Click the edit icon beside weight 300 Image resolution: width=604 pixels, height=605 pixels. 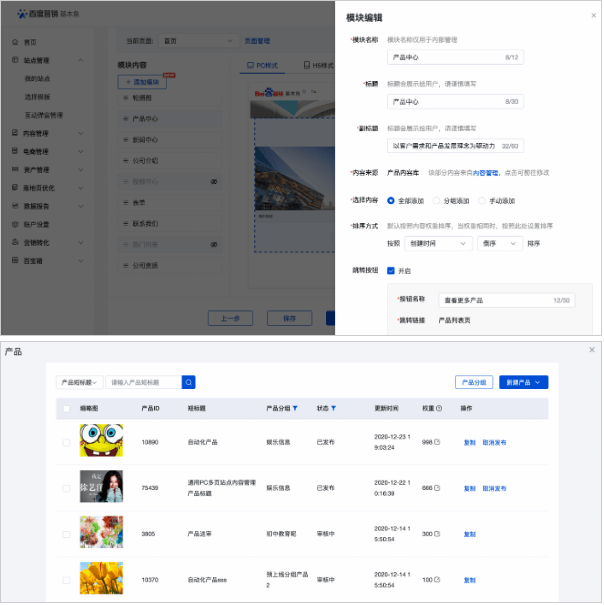(437, 534)
